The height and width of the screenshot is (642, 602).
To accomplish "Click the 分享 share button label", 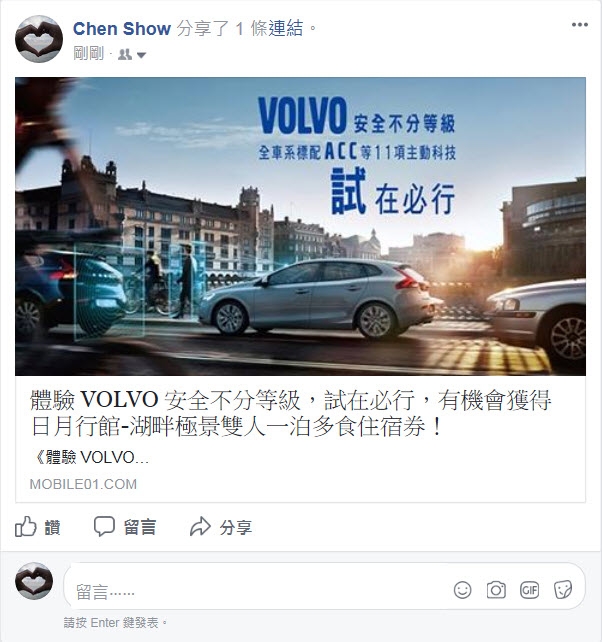I will click(235, 527).
